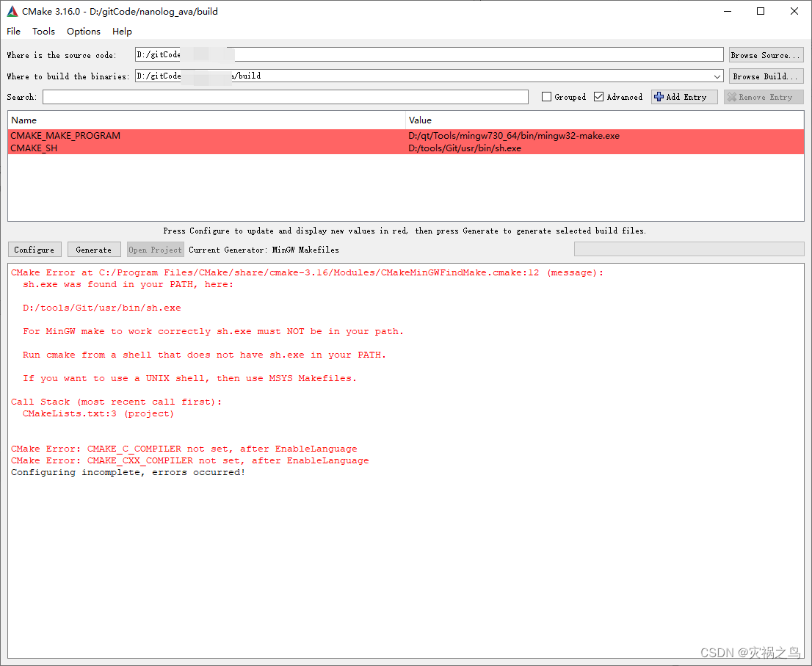Click the 'Call Stack' output line
This screenshot has height=666, width=812.
click(x=117, y=402)
